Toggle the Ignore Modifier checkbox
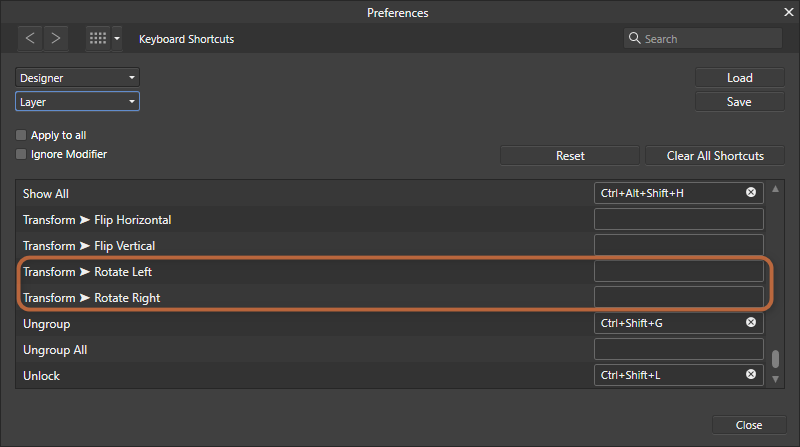This screenshot has height=447, width=800. click(x=21, y=155)
